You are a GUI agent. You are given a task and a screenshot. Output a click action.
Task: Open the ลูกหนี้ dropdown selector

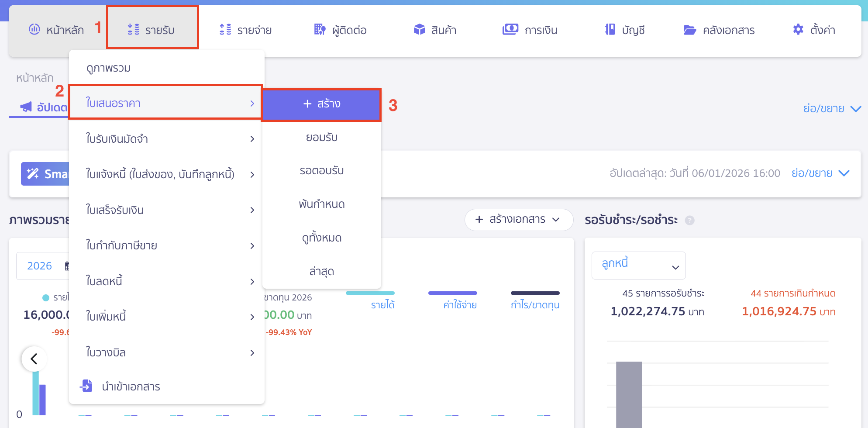click(x=638, y=265)
